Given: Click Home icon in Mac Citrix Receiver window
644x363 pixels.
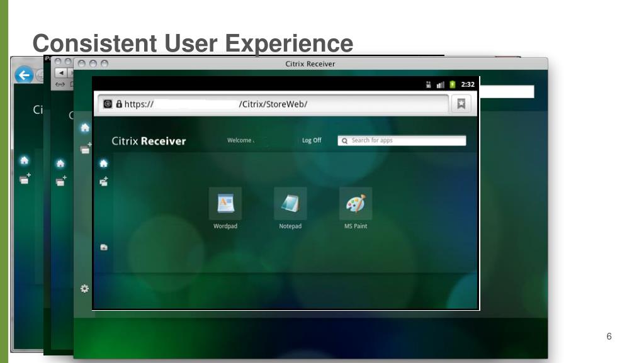Looking at the screenshot, I should (x=85, y=128).
